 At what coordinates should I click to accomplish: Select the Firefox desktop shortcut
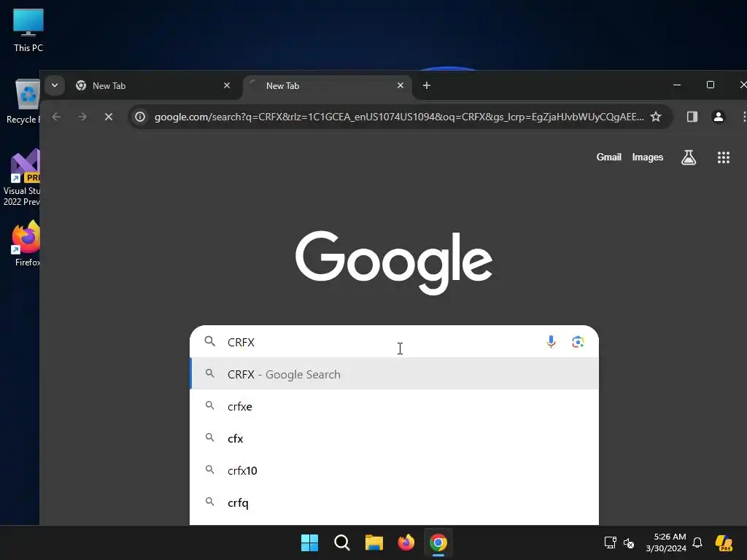[x=26, y=244]
